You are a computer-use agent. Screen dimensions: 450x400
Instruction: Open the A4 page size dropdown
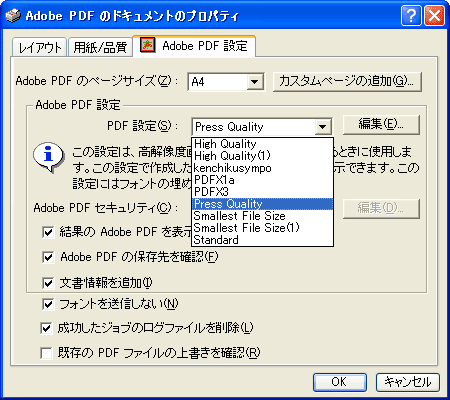click(255, 82)
